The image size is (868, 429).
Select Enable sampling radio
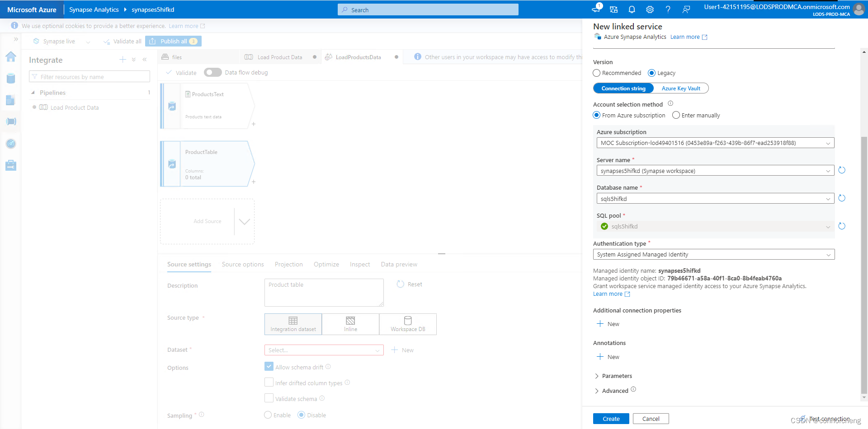coord(268,415)
